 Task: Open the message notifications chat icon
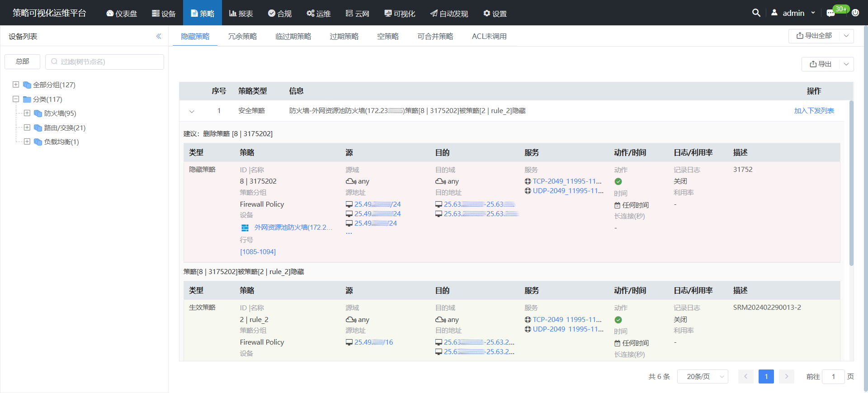click(830, 13)
